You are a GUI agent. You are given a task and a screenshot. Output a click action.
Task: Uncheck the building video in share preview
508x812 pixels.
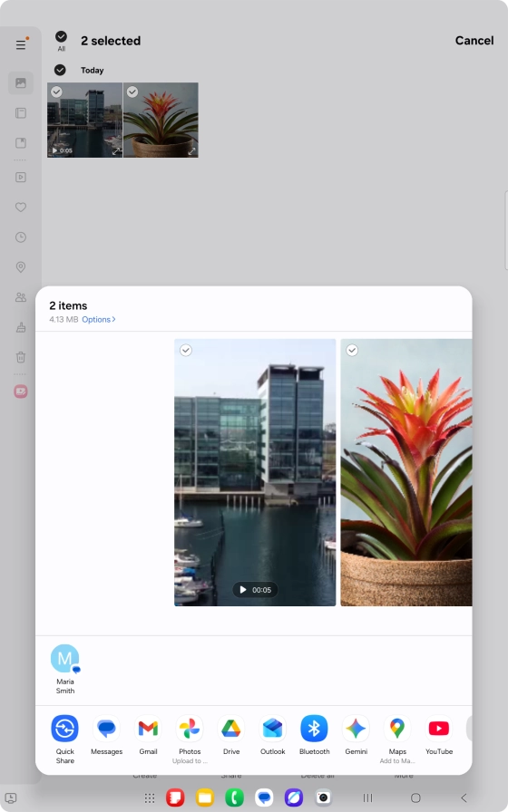click(x=186, y=351)
